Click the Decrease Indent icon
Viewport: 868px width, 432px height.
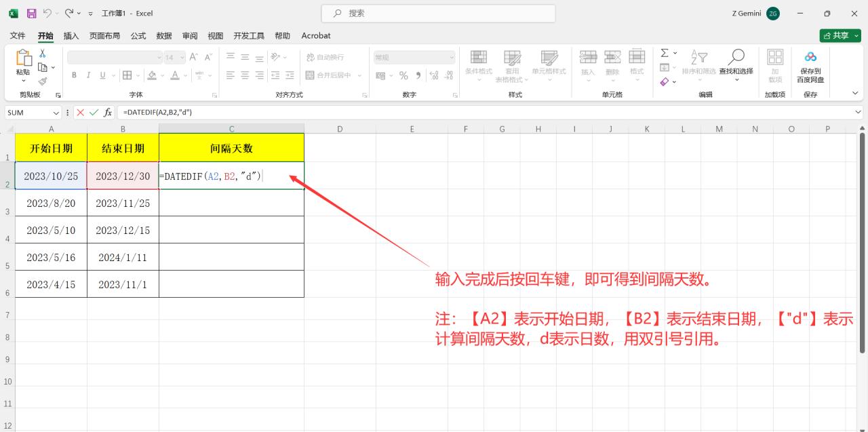click(275, 75)
